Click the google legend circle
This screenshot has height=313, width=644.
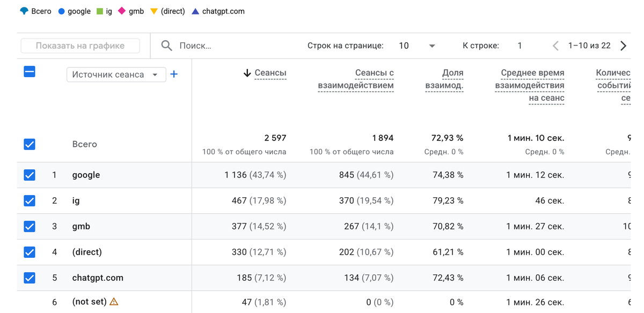61,11
